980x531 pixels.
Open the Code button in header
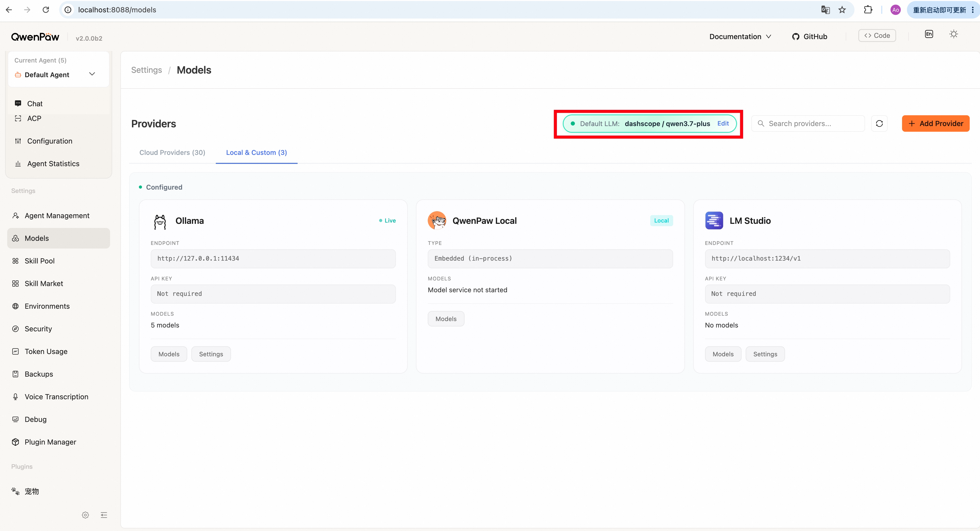[x=877, y=36]
